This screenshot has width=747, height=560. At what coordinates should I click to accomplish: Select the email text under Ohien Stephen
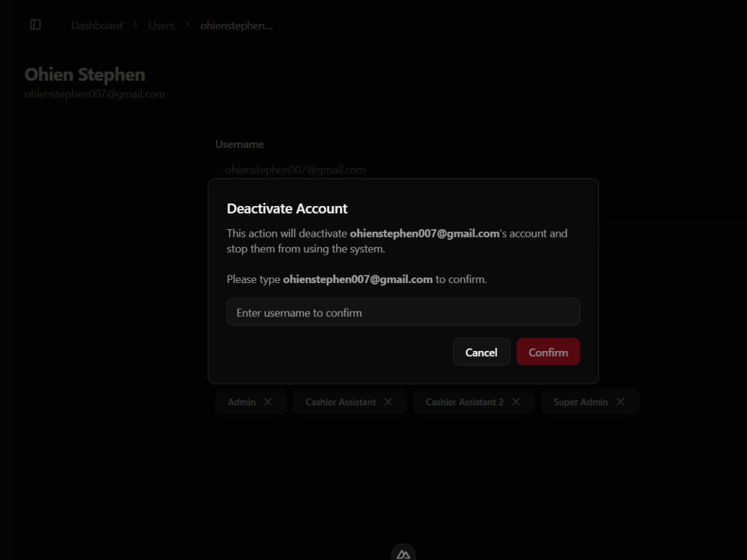[95, 94]
